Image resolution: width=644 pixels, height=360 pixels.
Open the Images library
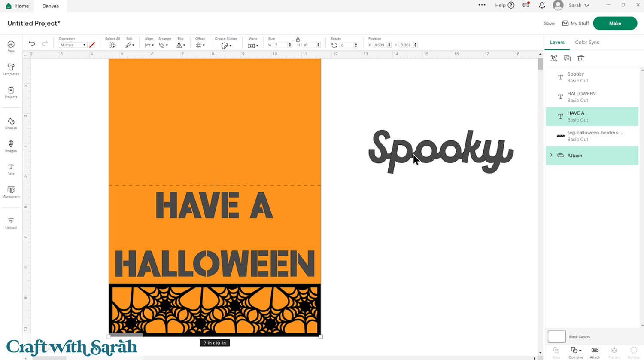[x=11, y=146]
